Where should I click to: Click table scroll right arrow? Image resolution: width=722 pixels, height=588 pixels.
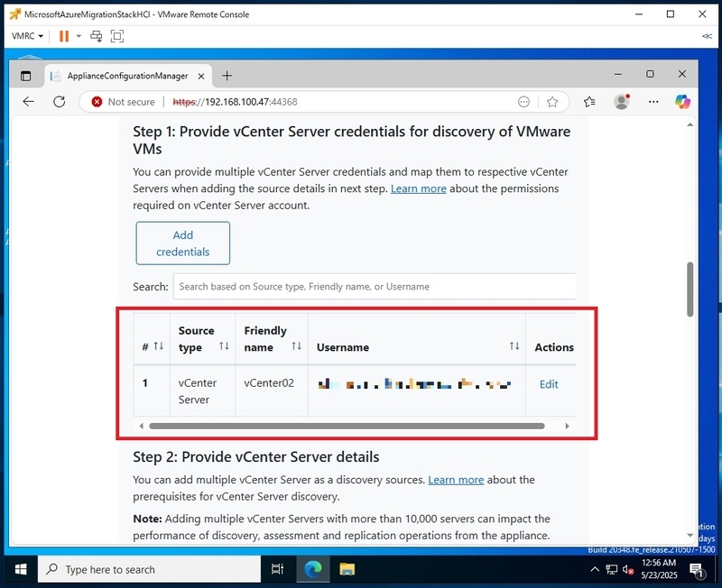(x=568, y=426)
